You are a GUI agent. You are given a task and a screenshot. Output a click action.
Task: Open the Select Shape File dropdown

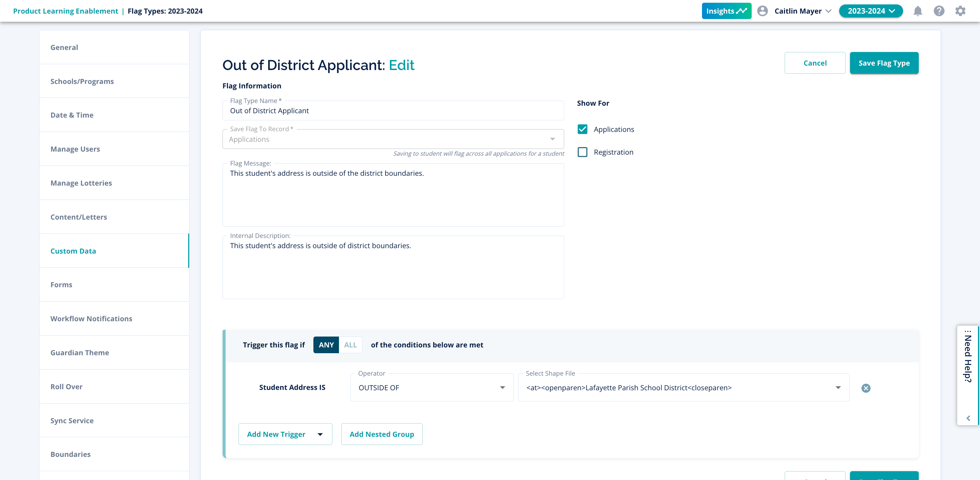coord(683,388)
